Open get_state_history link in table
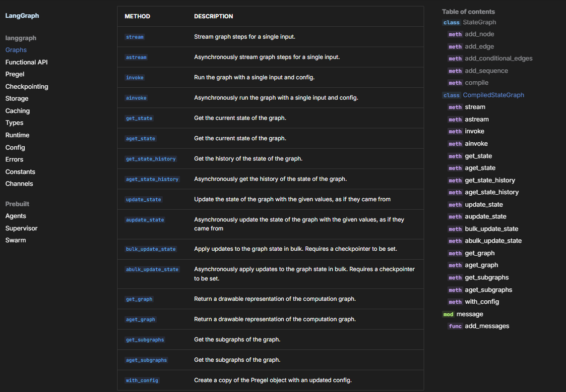The image size is (566, 392). (x=150, y=159)
